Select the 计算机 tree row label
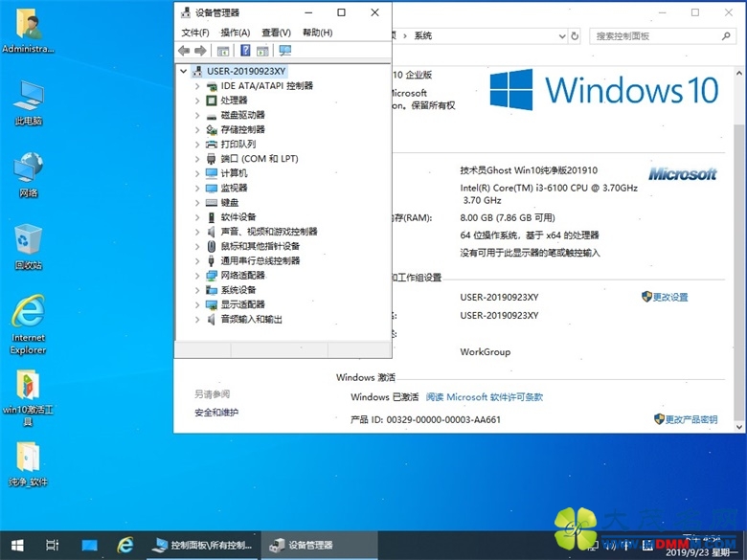This screenshot has height=560, width=747. click(x=234, y=173)
